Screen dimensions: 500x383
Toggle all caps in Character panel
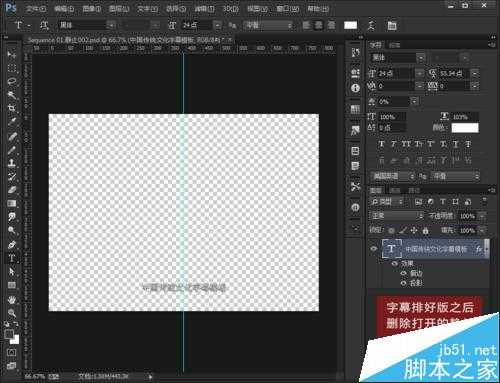tap(406, 144)
